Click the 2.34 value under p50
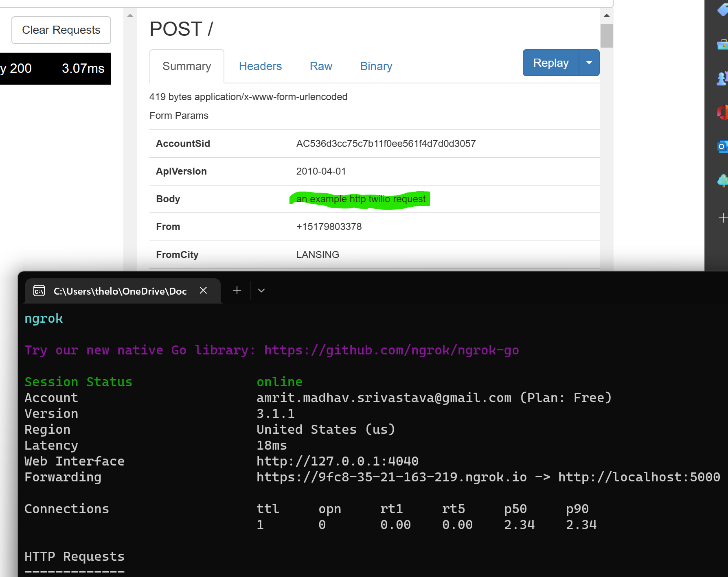 click(x=520, y=525)
